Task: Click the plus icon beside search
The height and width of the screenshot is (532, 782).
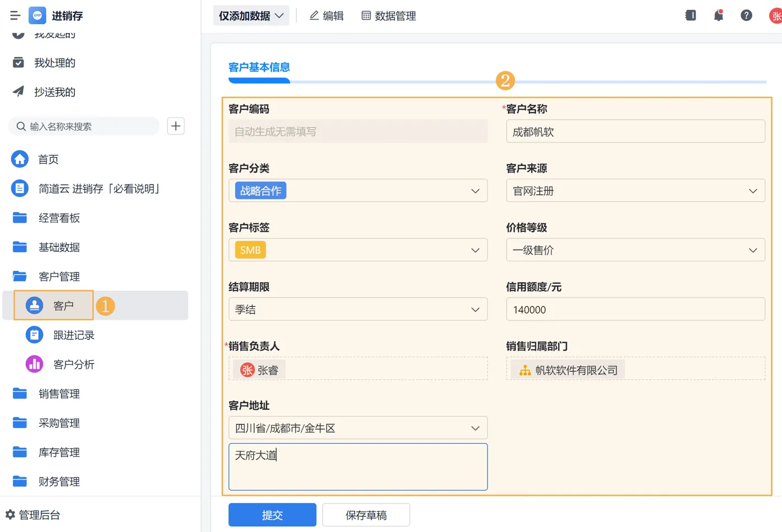Action: [176, 126]
